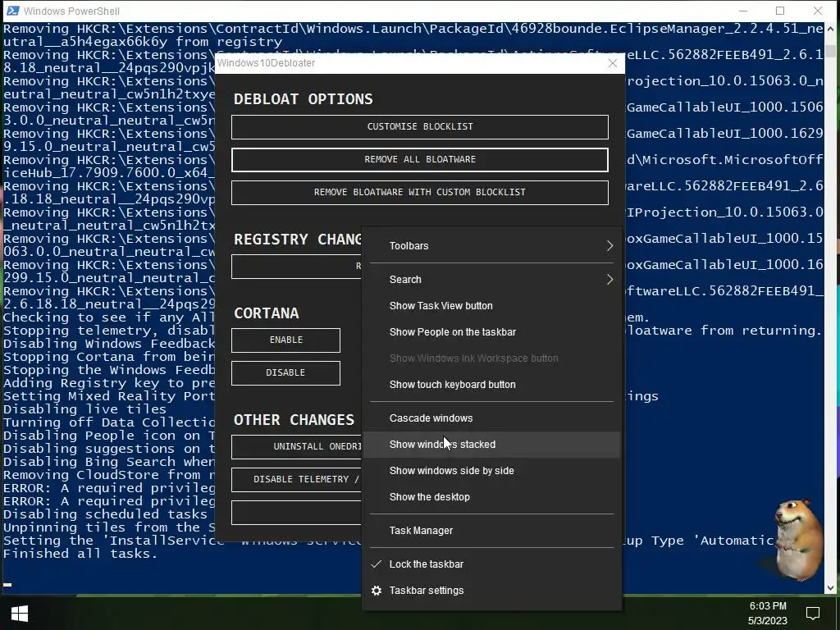The width and height of the screenshot is (840, 630).
Task: Choose Show windows stacked
Action: click(x=492, y=445)
